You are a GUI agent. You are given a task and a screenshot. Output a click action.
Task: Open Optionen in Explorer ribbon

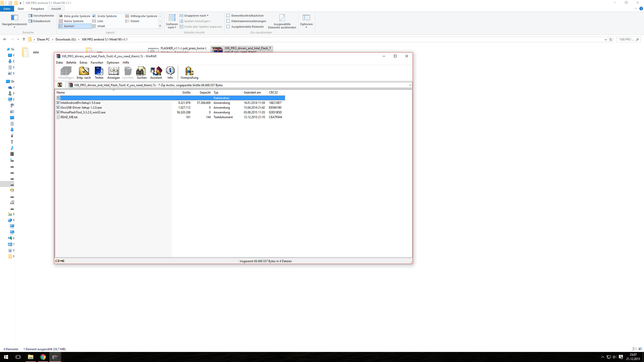[x=306, y=21]
